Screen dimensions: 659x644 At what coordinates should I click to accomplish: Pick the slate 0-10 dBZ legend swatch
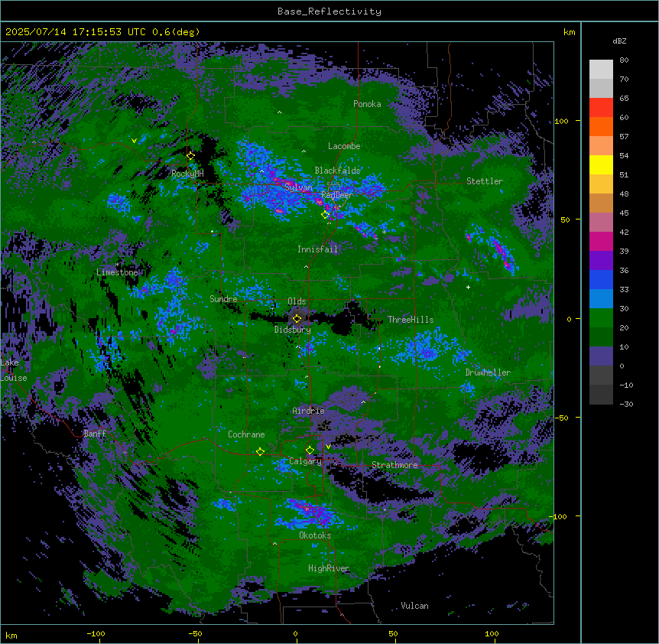[601, 356]
